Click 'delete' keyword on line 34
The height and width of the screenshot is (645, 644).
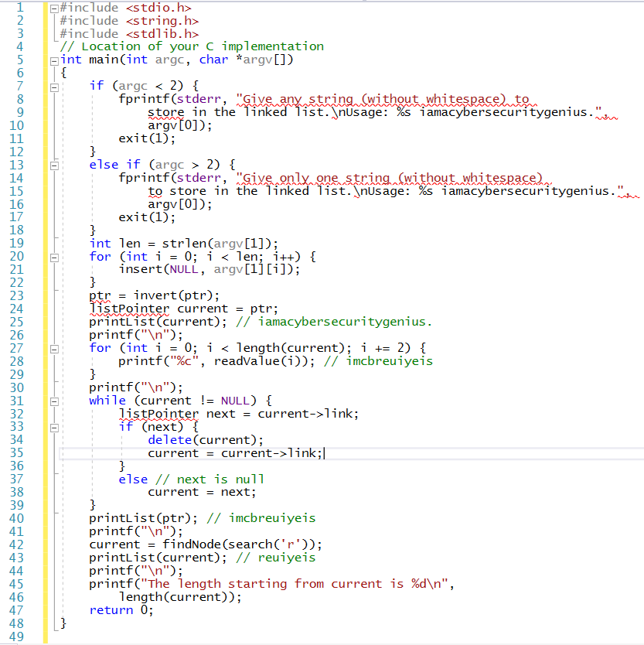(170, 440)
